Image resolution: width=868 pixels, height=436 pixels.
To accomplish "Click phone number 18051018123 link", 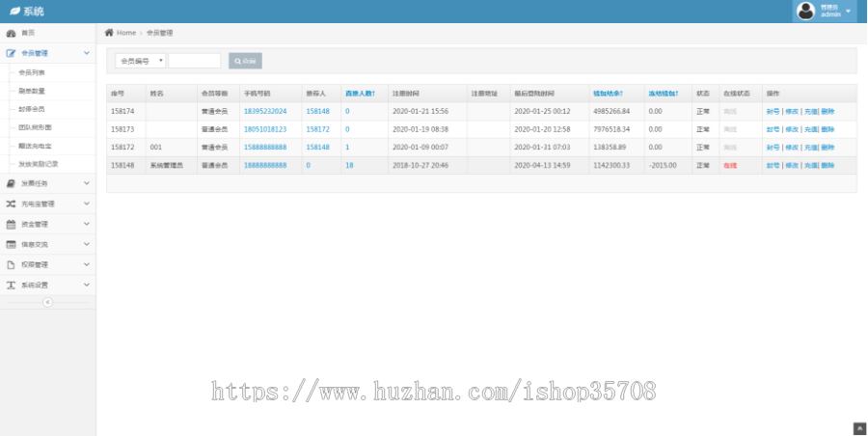I will 265,129.
